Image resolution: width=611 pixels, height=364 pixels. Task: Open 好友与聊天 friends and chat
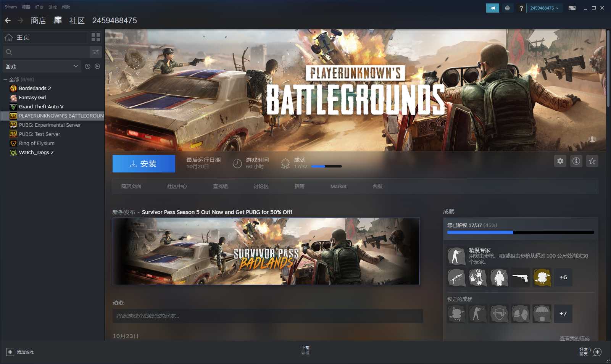590,352
